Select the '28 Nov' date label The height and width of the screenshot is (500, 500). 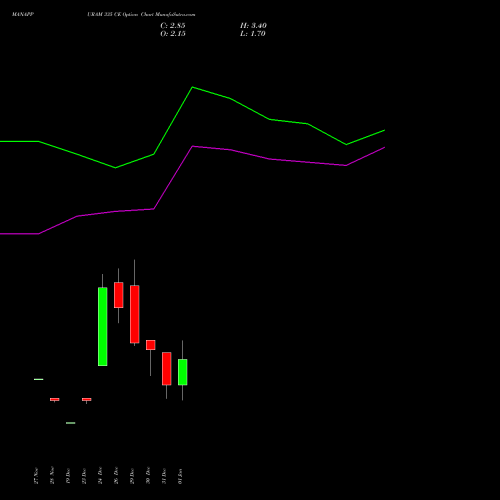pos(52,476)
